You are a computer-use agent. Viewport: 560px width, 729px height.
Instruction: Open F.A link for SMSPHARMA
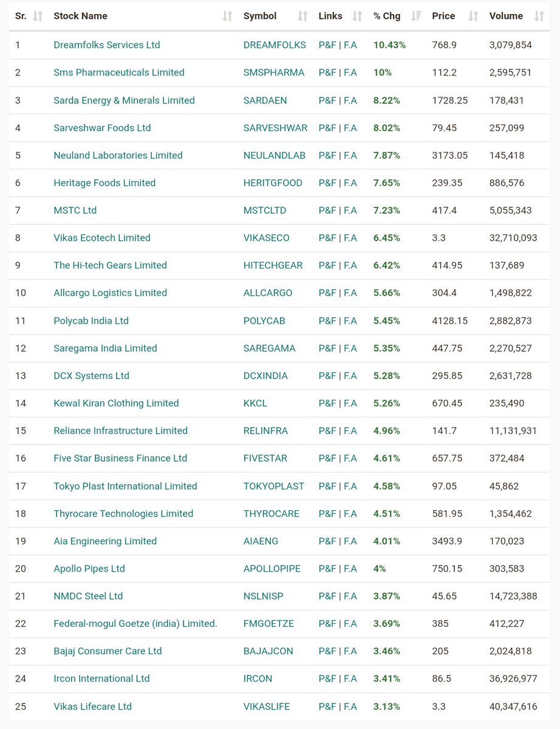point(350,72)
